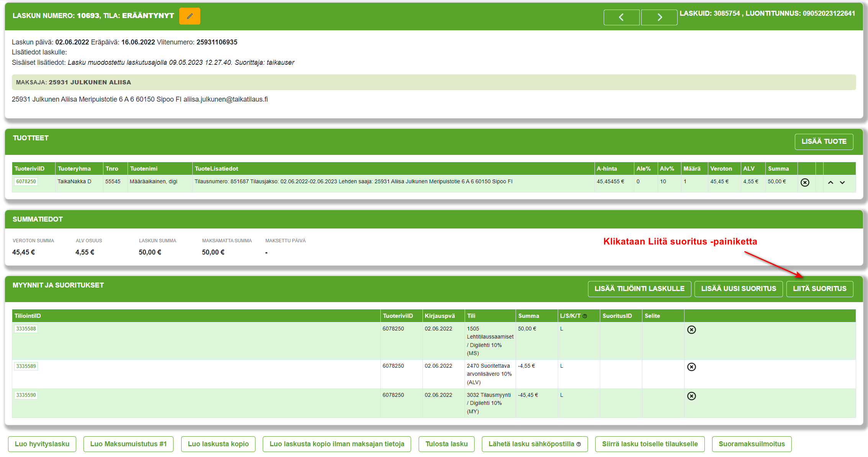Image resolution: width=868 pixels, height=457 pixels.
Task: Click the orange pencil edit icon
Action: click(190, 16)
